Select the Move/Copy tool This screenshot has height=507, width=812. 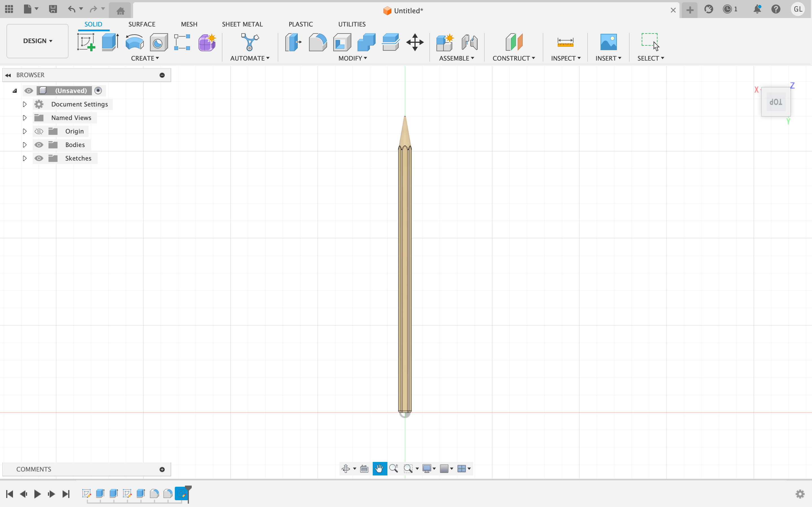point(415,42)
